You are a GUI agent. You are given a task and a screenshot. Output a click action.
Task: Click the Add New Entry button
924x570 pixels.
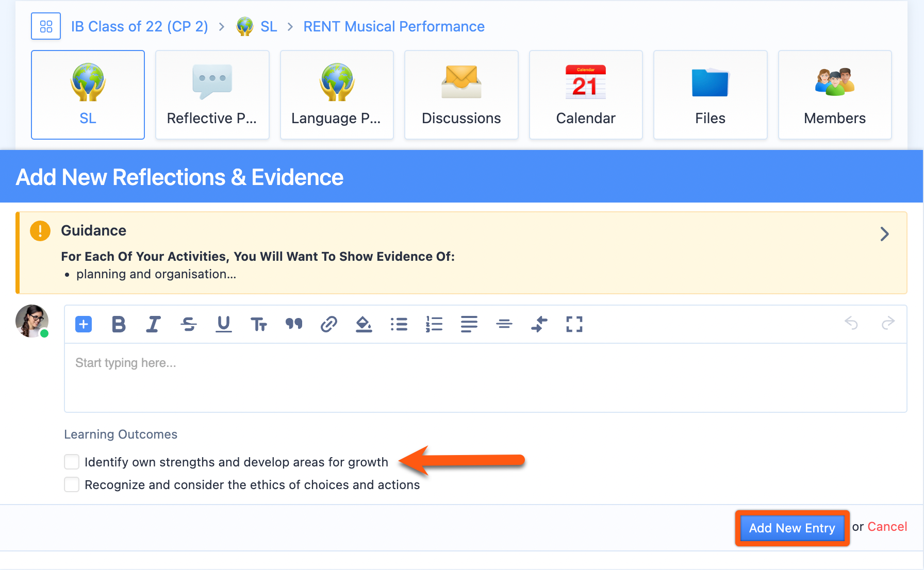pyautogui.click(x=792, y=528)
